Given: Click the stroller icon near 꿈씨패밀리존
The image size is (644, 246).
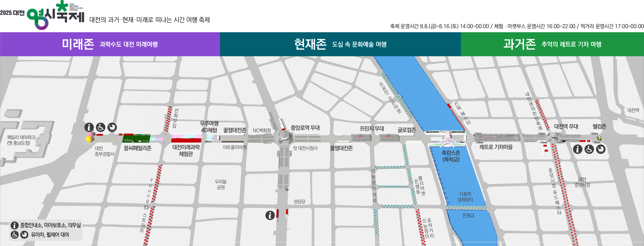Looking at the screenshot, I should click(x=112, y=127).
